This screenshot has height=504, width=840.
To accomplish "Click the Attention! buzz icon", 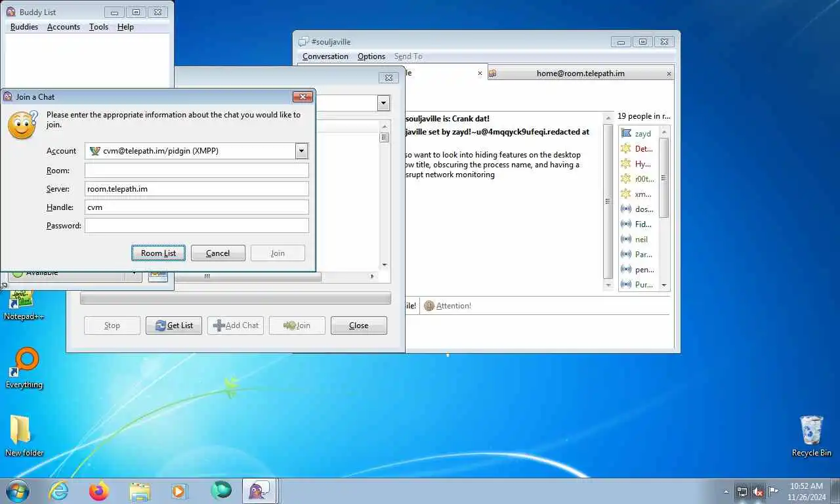I will (429, 306).
